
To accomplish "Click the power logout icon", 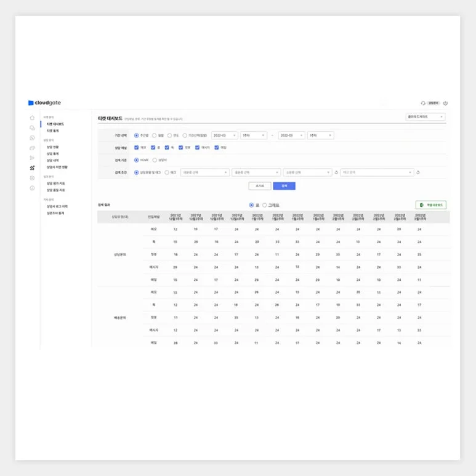I will 445,103.
